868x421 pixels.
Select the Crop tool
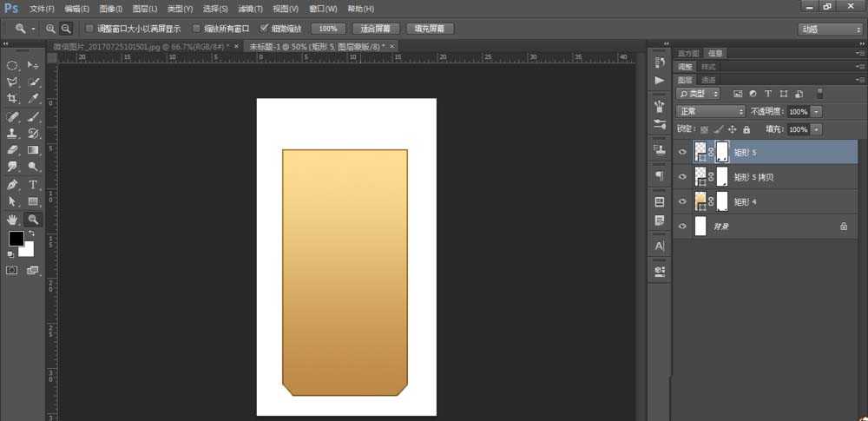point(13,99)
